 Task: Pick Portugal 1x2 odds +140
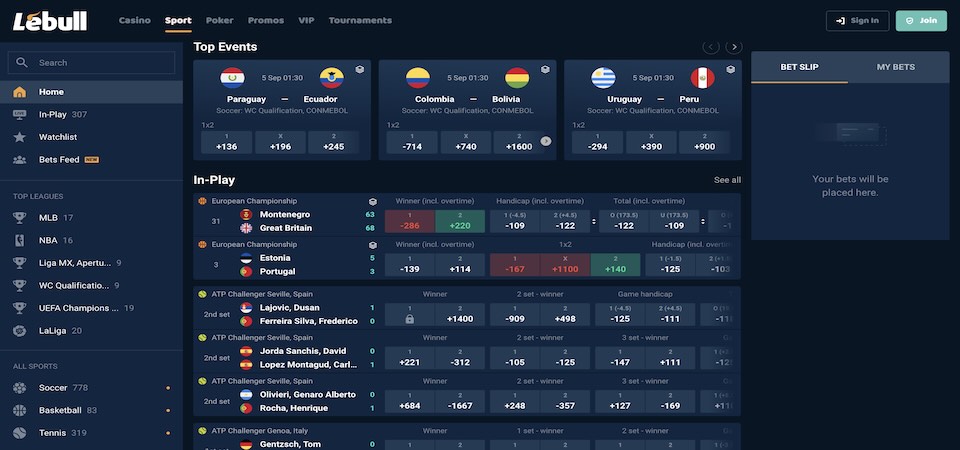(615, 264)
